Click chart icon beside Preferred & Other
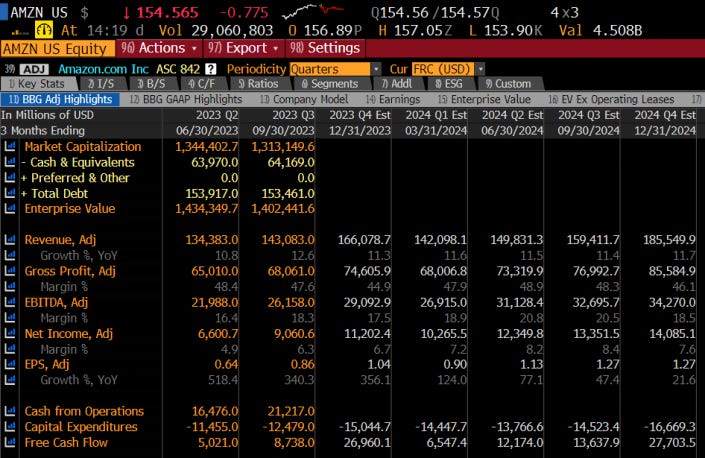This screenshot has height=458, width=705. click(9, 178)
